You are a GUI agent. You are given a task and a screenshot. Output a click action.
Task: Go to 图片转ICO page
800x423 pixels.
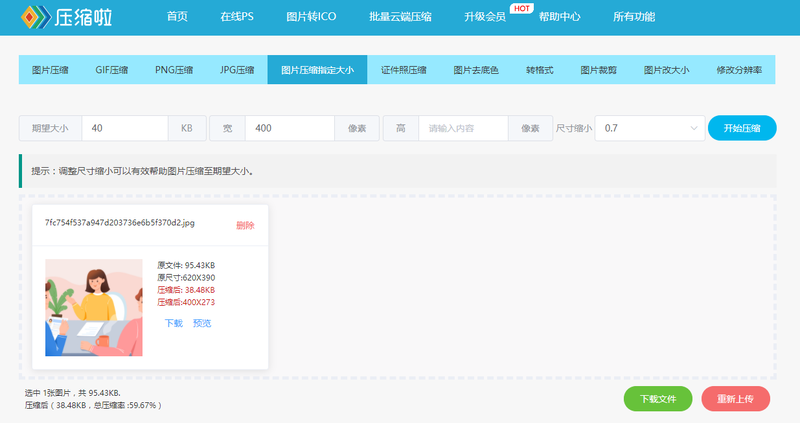pos(311,17)
